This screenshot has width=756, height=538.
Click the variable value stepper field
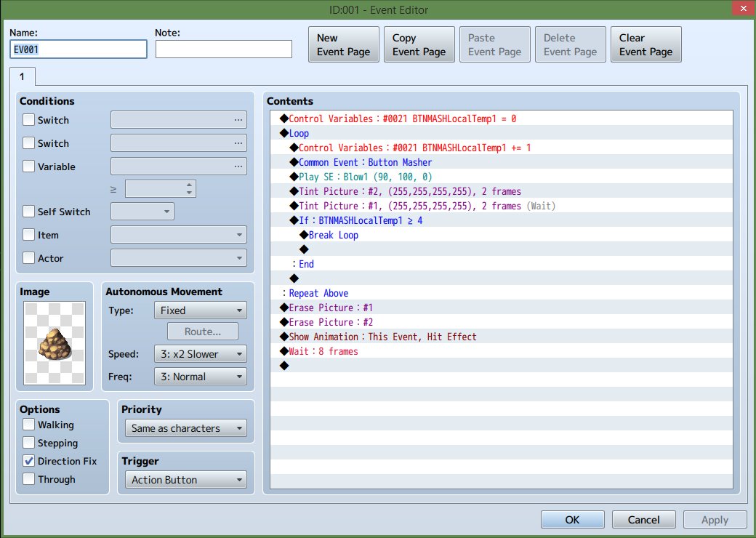160,189
